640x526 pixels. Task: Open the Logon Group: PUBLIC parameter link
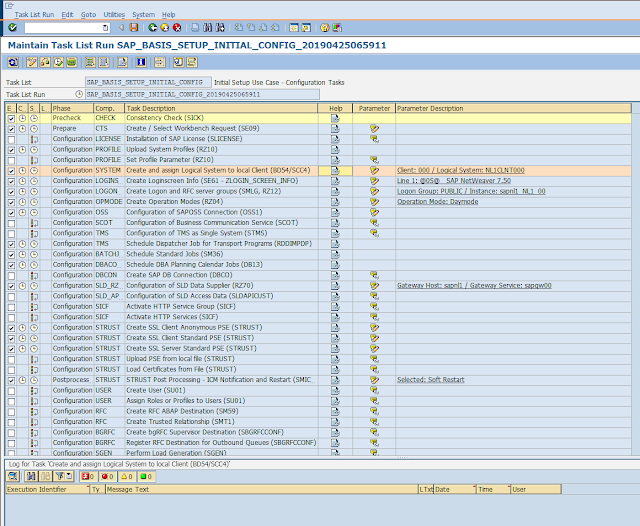471,191
